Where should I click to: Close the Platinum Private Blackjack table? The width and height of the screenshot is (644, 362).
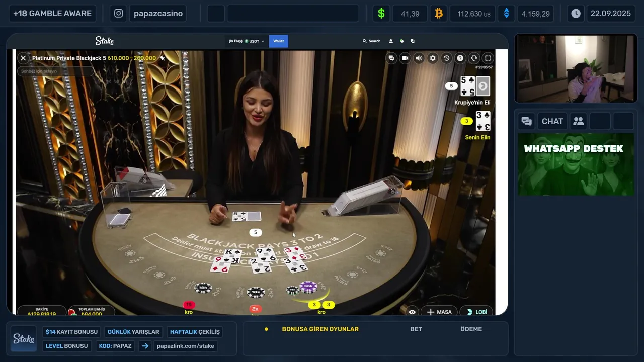[23, 58]
